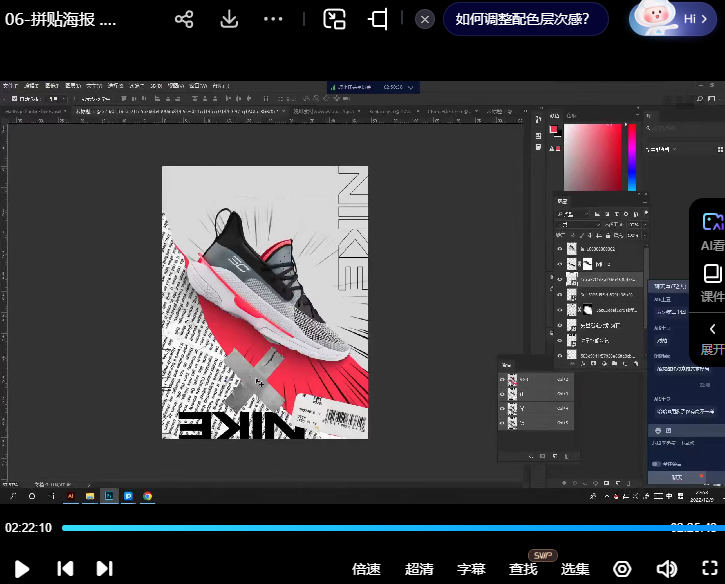This screenshot has height=584, width=725.
Task: Open the 选集 episode list
Action: (575, 568)
